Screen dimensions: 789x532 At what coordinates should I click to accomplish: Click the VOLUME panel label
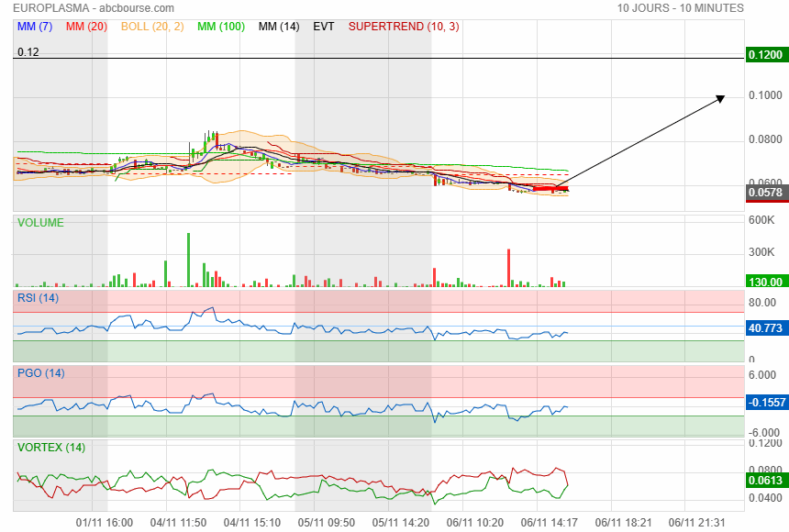[x=40, y=223]
